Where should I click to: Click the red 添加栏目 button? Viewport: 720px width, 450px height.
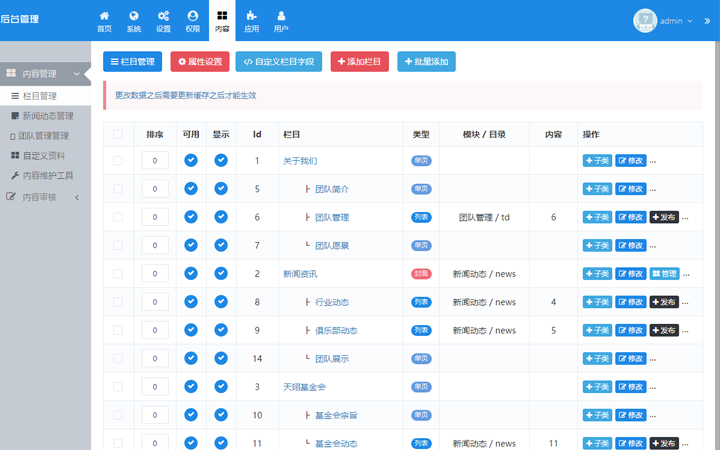[359, 62]
